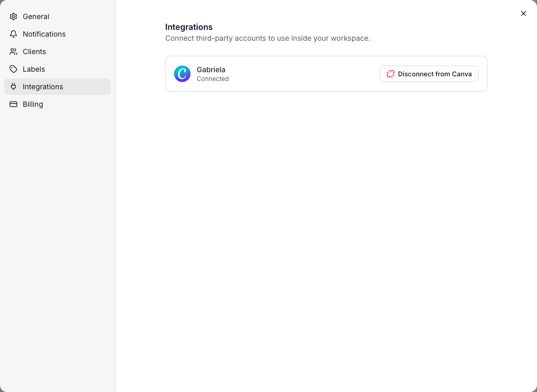This screenshot has width=537, height=392.
Task: Disconnect from Canva
Action: pyautogui.click(x=429, y=74)
